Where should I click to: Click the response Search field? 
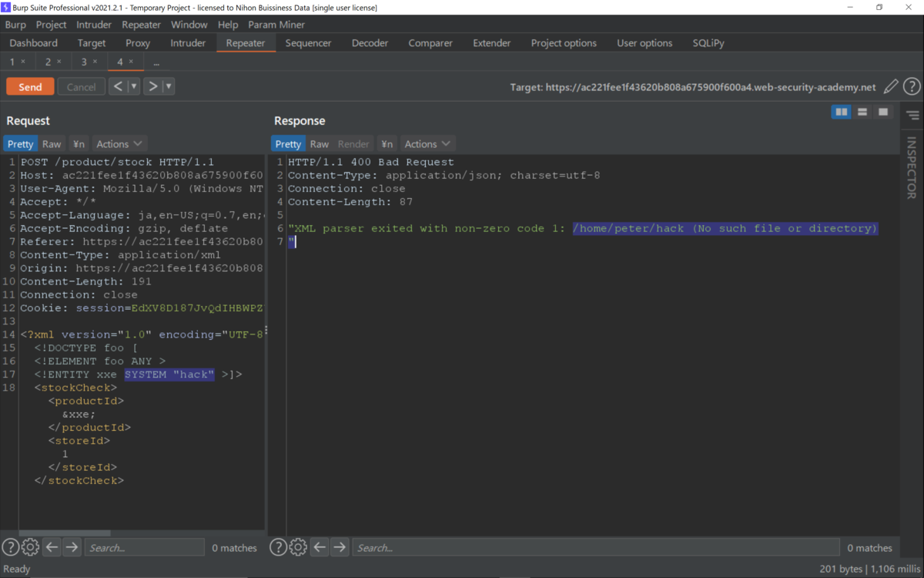coord(596,547)
